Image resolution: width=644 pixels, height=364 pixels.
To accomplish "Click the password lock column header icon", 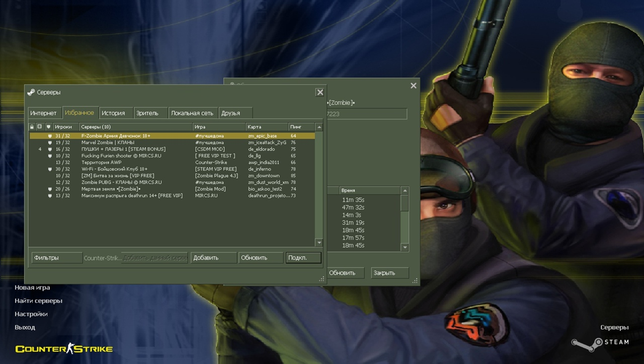I will click(32, 127).
